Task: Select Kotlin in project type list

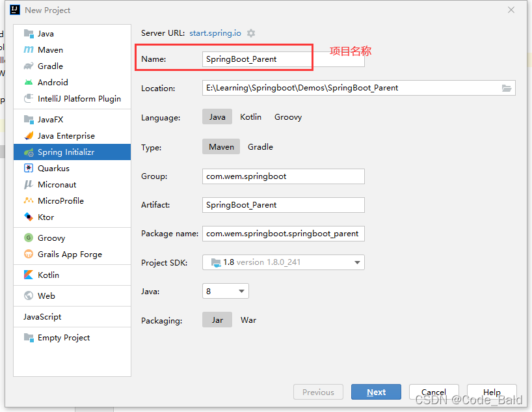Action: click(72, 275)
